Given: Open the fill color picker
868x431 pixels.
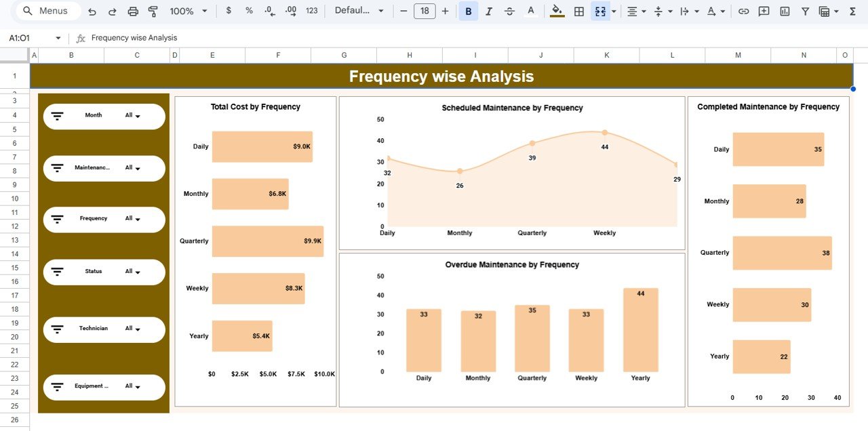Looking at the screenshot, I should (556, 11).
